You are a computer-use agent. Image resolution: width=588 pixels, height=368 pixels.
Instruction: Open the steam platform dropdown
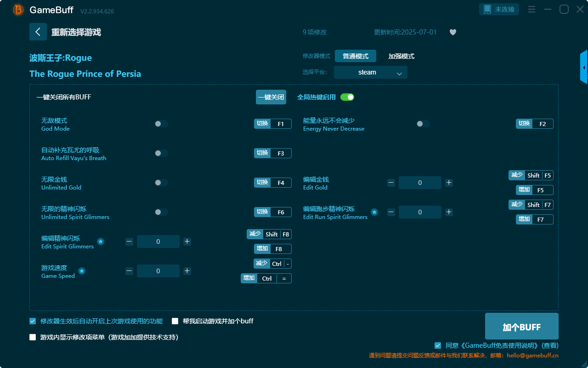[371, 72]
